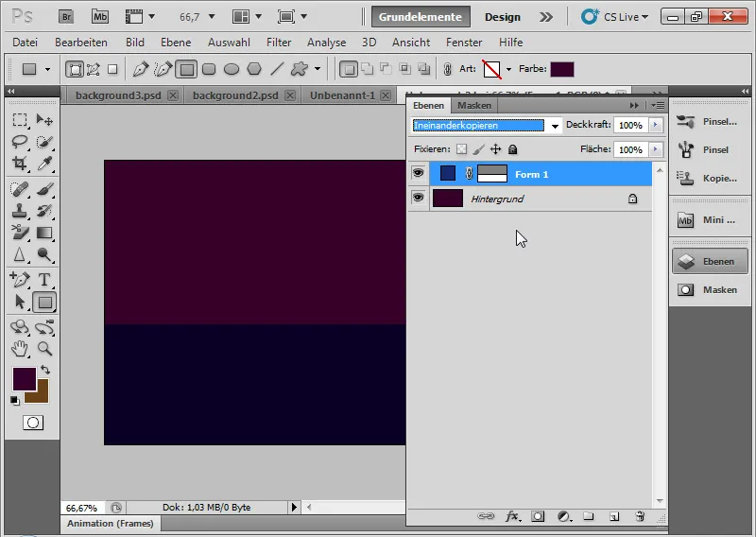The height and width of the screenshot is (537, 756).
Task: Open Deckkraft opacity slider arrow
Action: point(655,125)
